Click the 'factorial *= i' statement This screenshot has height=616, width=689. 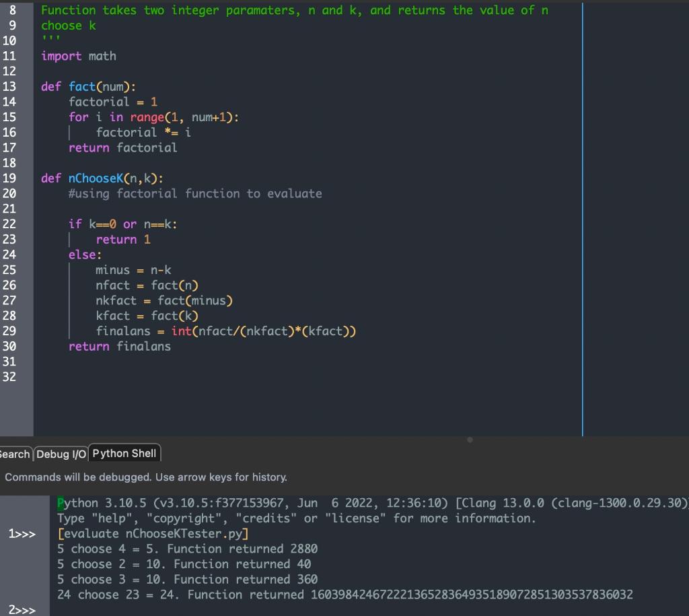tap(144, 133)
